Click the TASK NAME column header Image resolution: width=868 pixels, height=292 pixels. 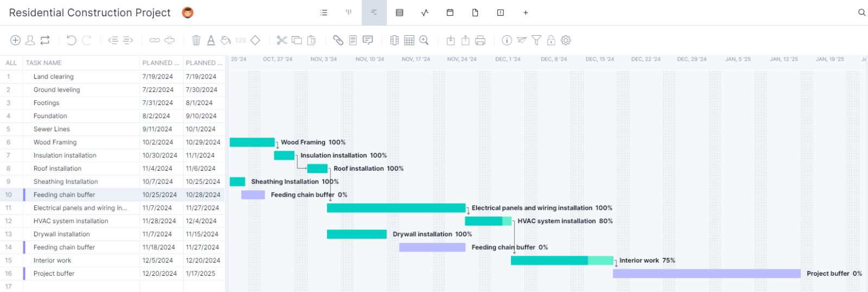[x=44, y=63]
